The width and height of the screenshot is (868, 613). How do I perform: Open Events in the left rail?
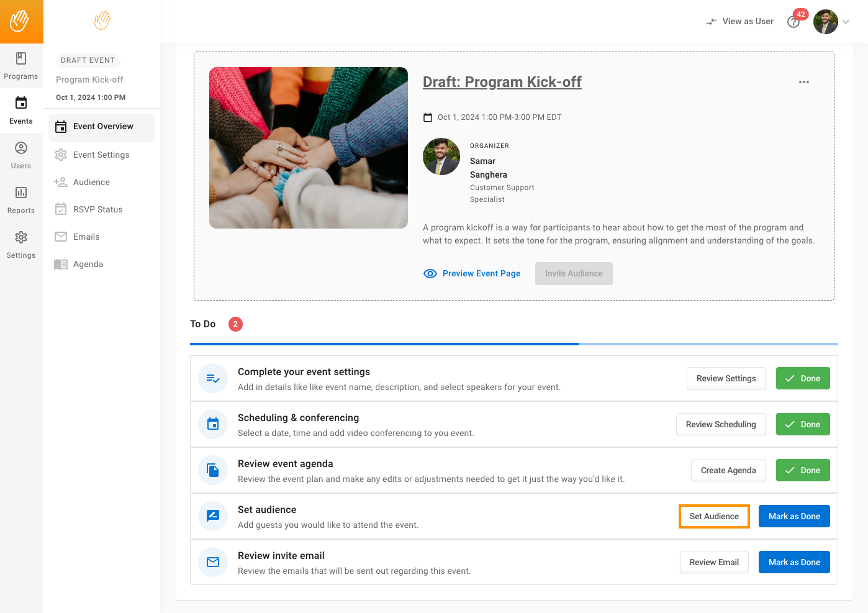[21, 111]
